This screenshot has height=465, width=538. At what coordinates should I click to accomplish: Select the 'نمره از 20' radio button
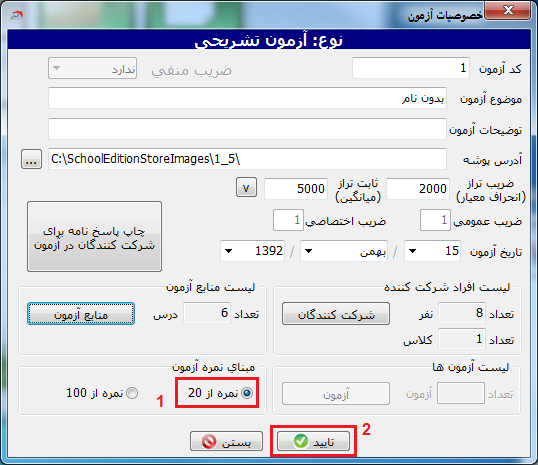247,393
